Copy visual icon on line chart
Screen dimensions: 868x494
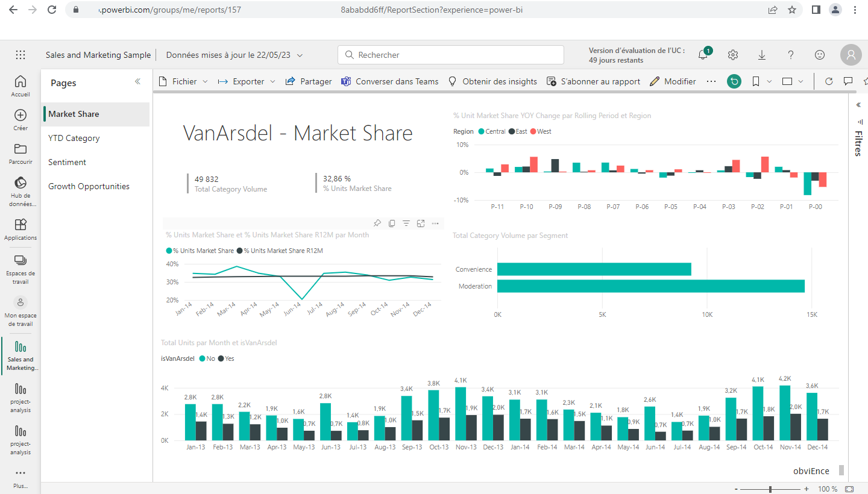pyautogui.click(x=392, y=224)
